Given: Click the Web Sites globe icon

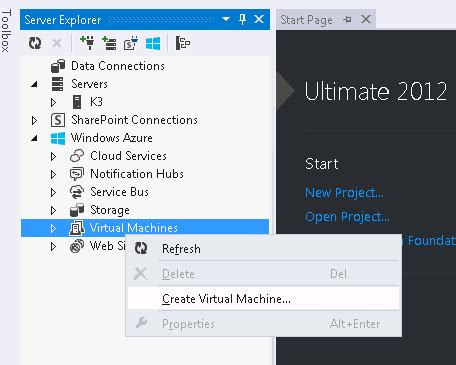Looking at the screenshot, I should 77,246.
